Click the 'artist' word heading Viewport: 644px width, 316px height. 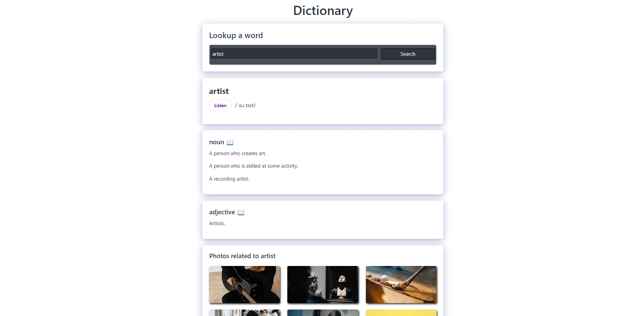219,91
